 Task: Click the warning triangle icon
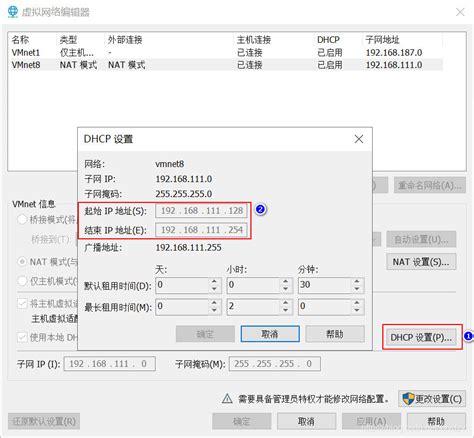227,399
